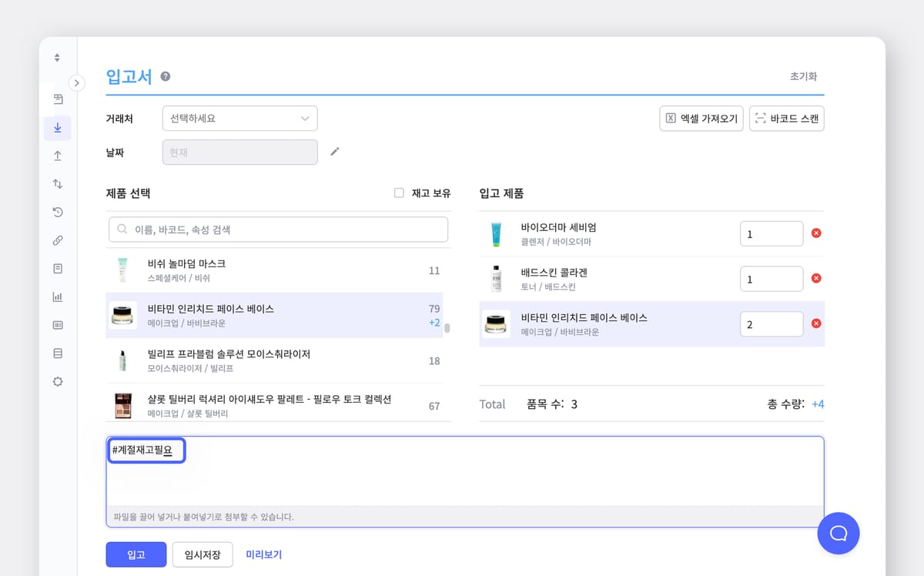Click the 배드스킨 콜라겐 bottle thumbnail
Image resolution: width=924 pixels, height=576 pixels.
pyautogui.click(x=496, y=279)
